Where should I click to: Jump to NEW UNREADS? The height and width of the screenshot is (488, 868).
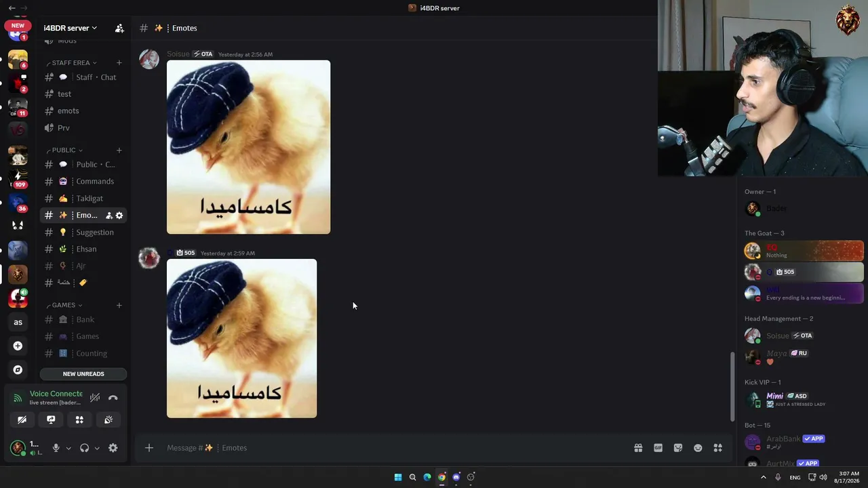pos(83,374)
